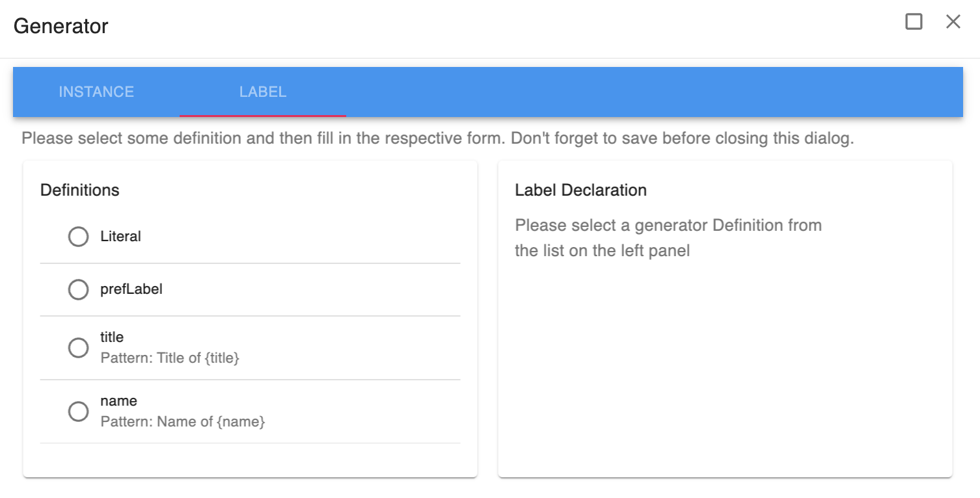This screenshot has width=980, height=498.
Task: Switch to the INSTANCE tab
Action: [96, 92]
